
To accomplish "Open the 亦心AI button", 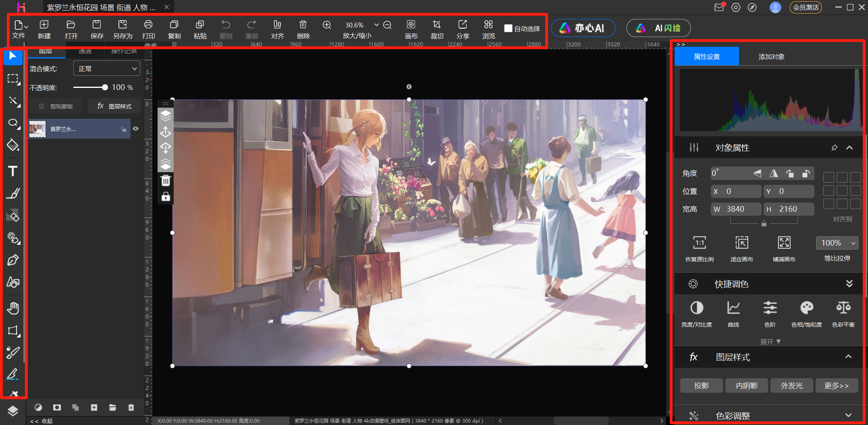I will coord(583,28).
